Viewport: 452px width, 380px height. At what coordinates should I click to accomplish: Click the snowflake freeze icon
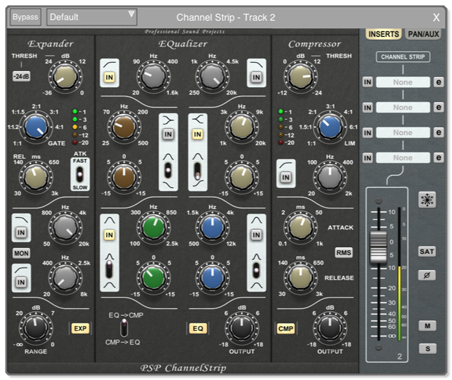click(x=427, y=200)
